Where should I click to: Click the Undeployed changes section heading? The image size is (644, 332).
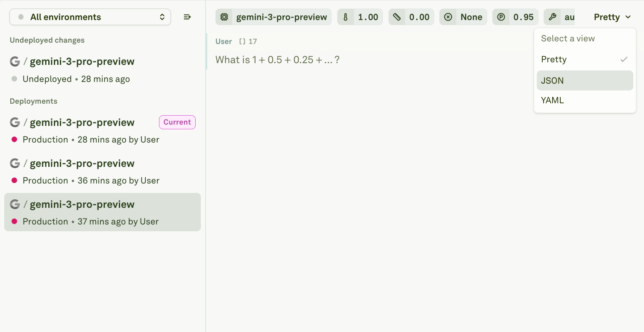[x=47, y=40]
